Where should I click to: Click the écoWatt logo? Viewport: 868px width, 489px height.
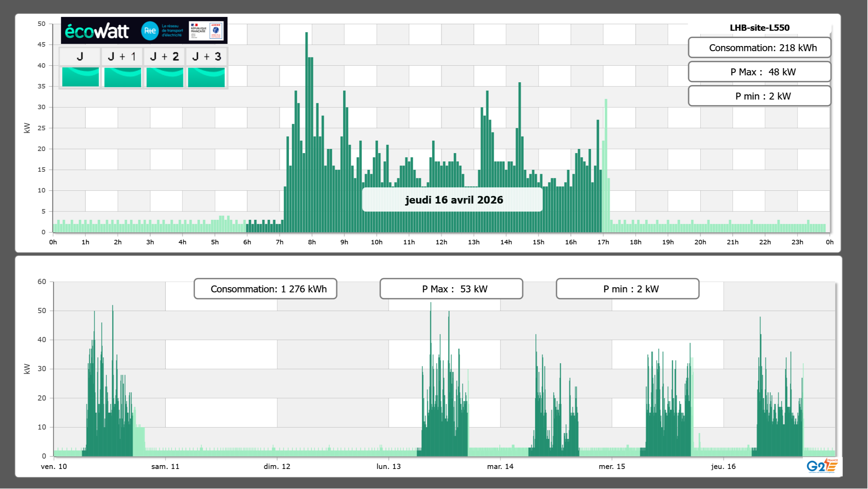pos(97,31)
